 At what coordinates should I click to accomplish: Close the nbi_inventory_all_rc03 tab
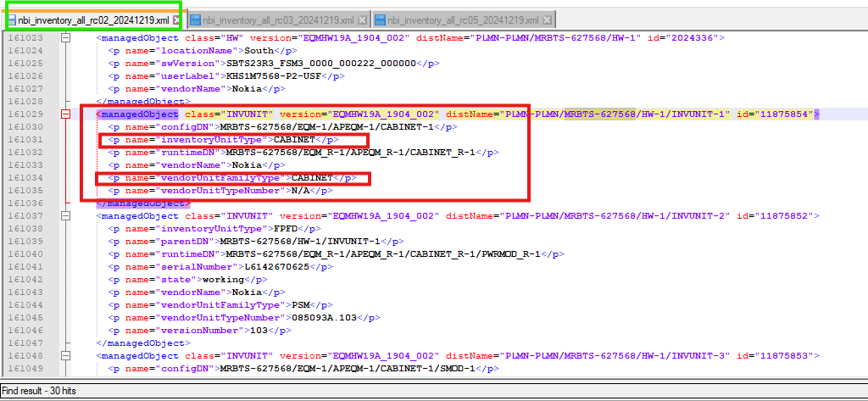[x=362, y=19]
